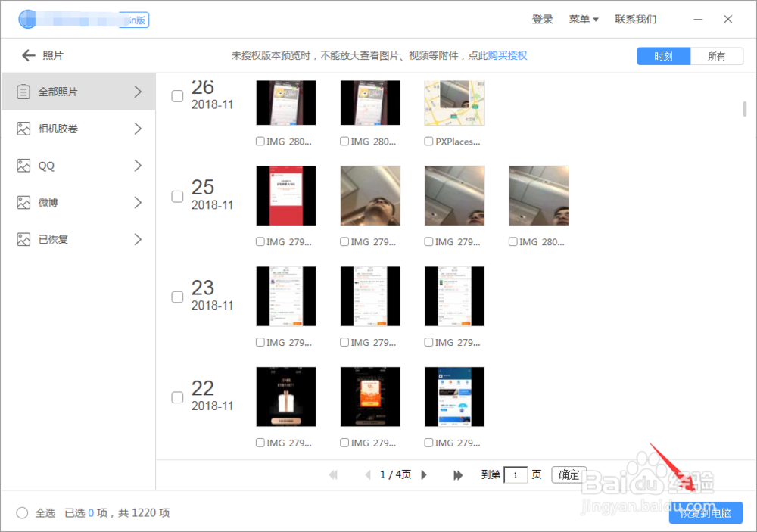Click the 购买授权 purchase link
Image resolution: width=757 pixels, height=532 pixels.
pos(508,55)
